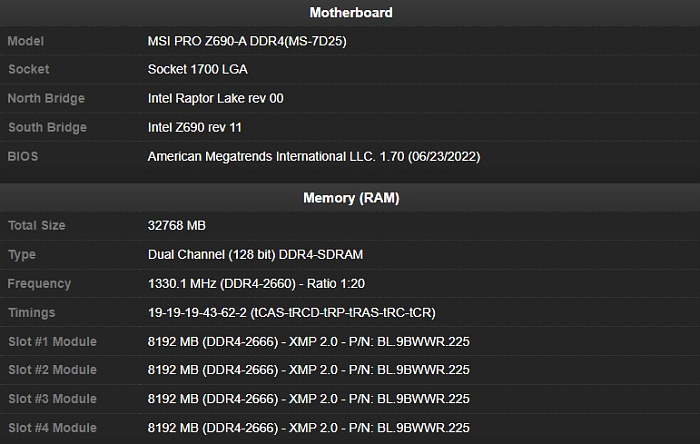This screenshot has width=700, height=444.
Task: Click the Slot #4 Module label
Action: click(52, 427)
